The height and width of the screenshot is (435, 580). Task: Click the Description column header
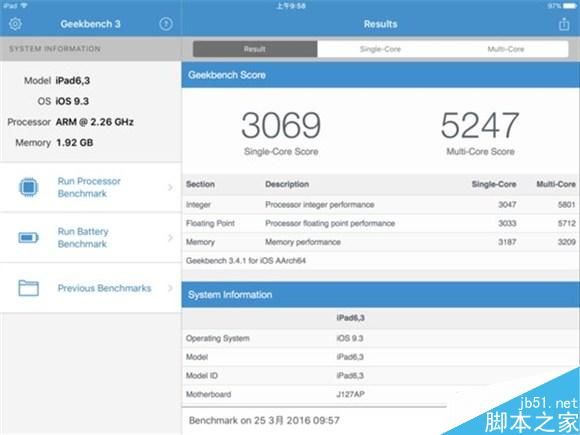click(287, 184)
